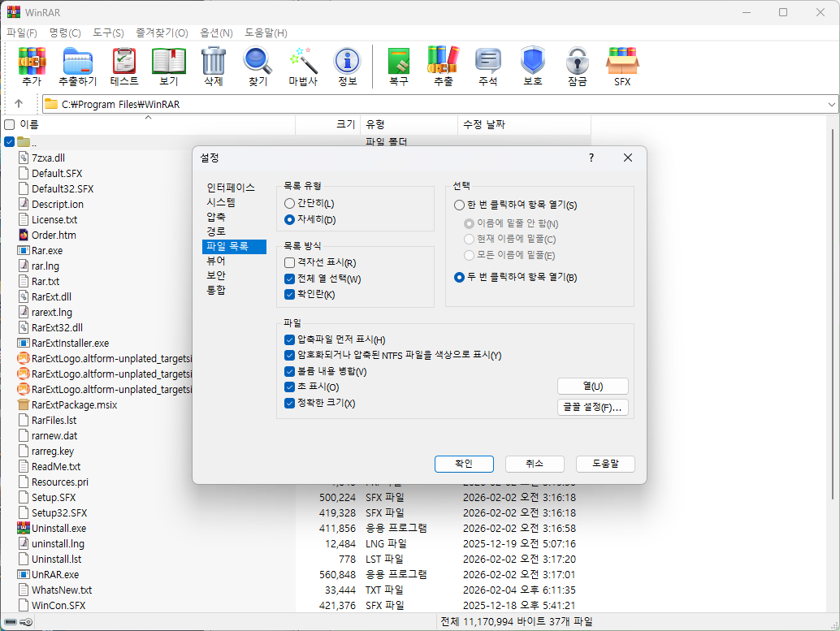Click the Rar.exe file icon
Image resolution: width=840 pixels, height=631 pixels.
(x=24, y=250)
